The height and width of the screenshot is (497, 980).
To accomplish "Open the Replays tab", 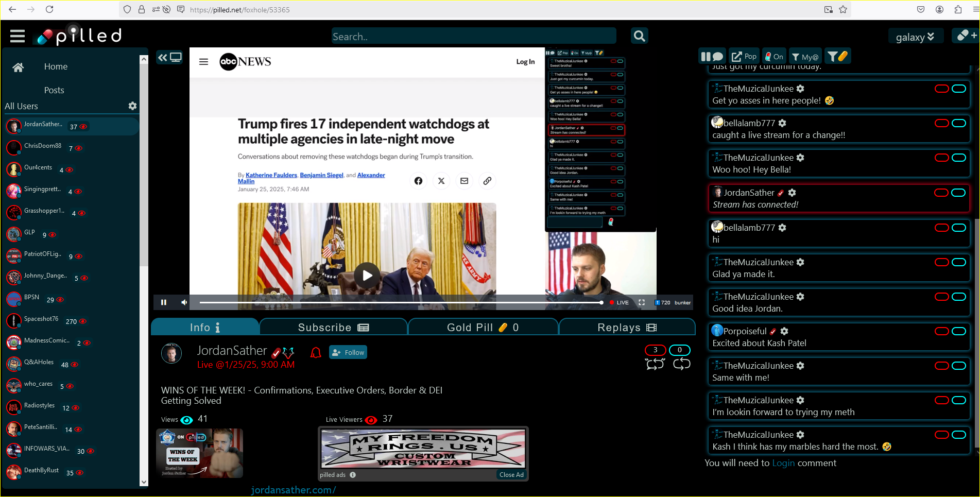I will coord(627,327).
